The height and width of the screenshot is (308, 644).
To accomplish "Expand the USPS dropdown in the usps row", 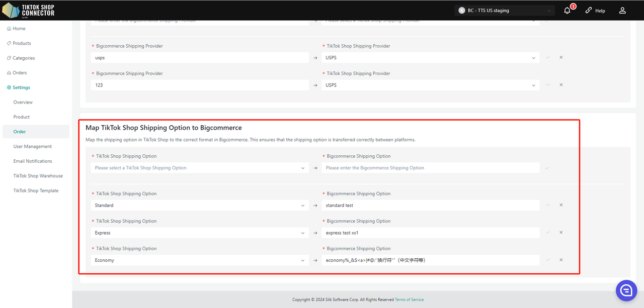I will coord(431,58).
